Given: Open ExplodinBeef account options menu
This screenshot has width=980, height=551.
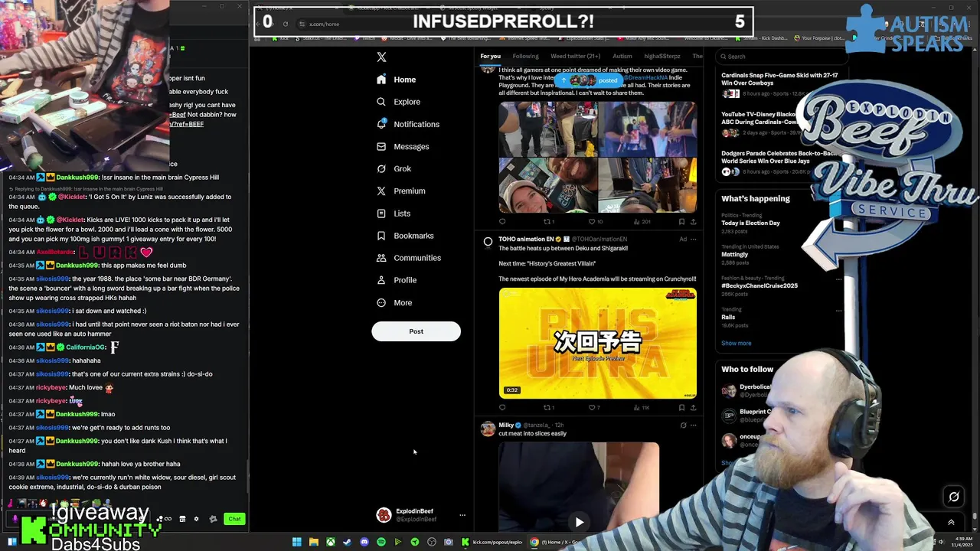Looking at the screenshot, I should point(462,515).
